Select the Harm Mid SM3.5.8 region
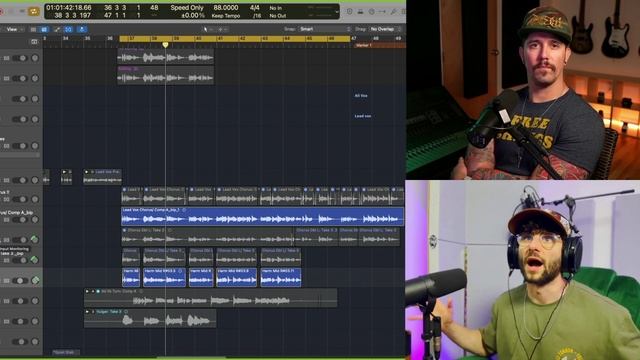 [236, 278]
